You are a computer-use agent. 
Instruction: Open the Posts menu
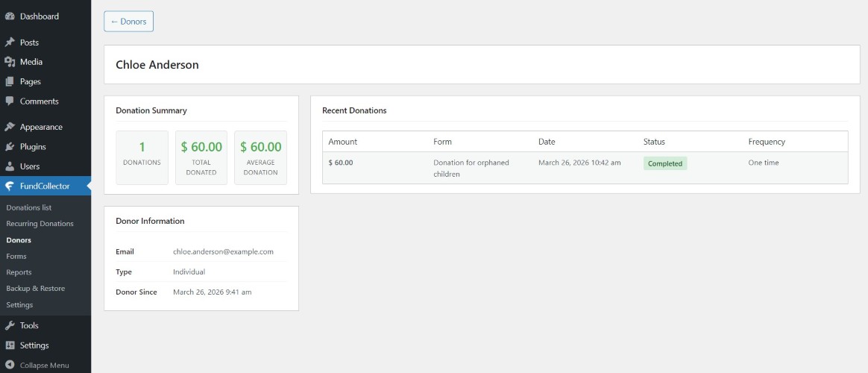click(29, 43)
